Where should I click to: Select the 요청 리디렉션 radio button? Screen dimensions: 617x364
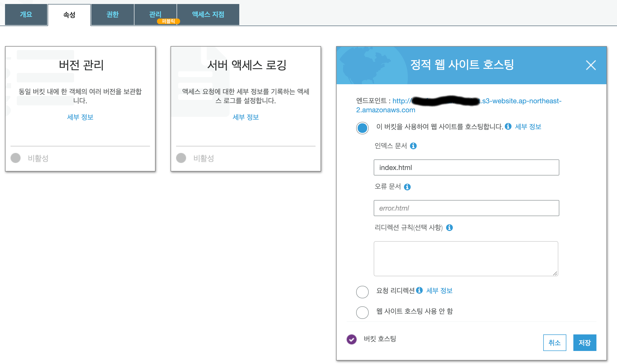point(362,292)
